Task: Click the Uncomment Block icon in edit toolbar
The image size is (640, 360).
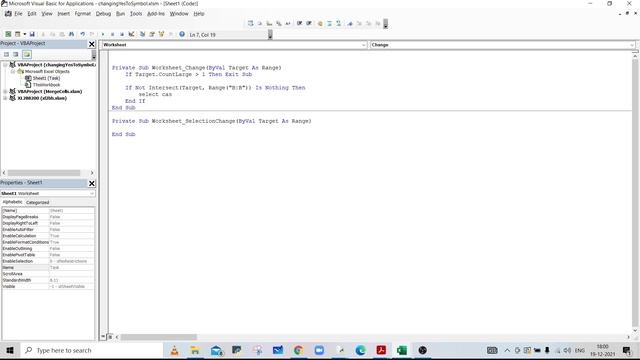Action: pyautogui.click(x=339, y=24)
